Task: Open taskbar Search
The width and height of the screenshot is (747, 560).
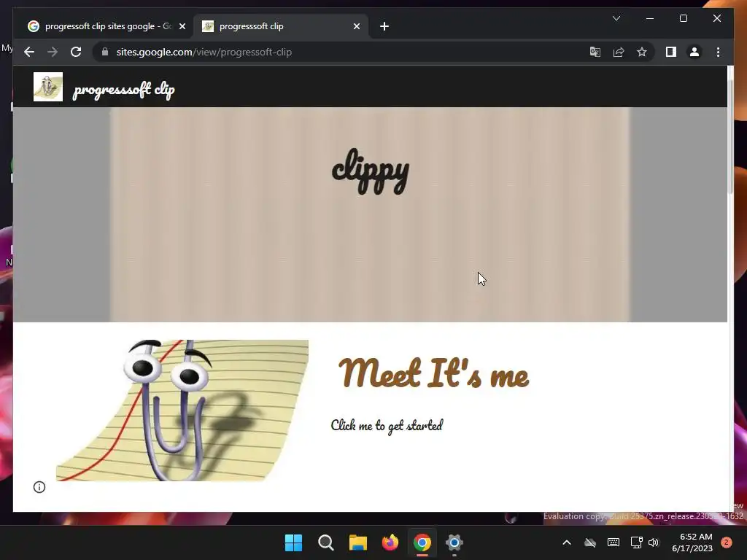Action: point(326,542)
